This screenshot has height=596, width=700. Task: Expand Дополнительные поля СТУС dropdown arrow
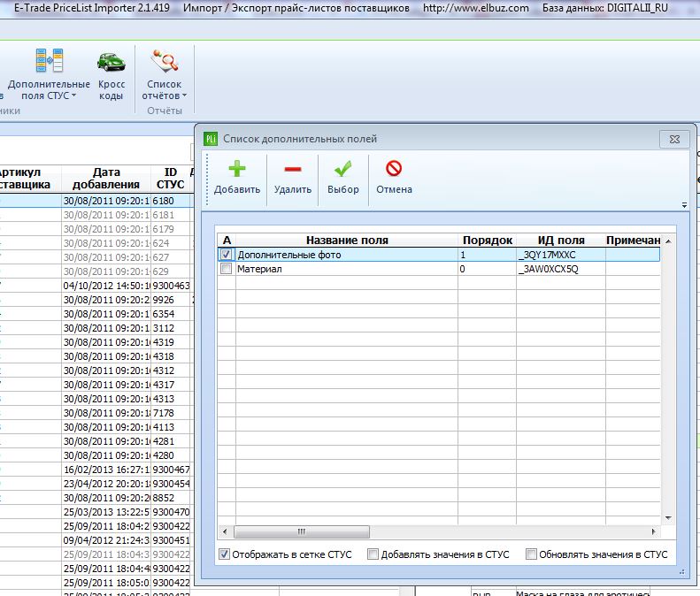point(74,96)
